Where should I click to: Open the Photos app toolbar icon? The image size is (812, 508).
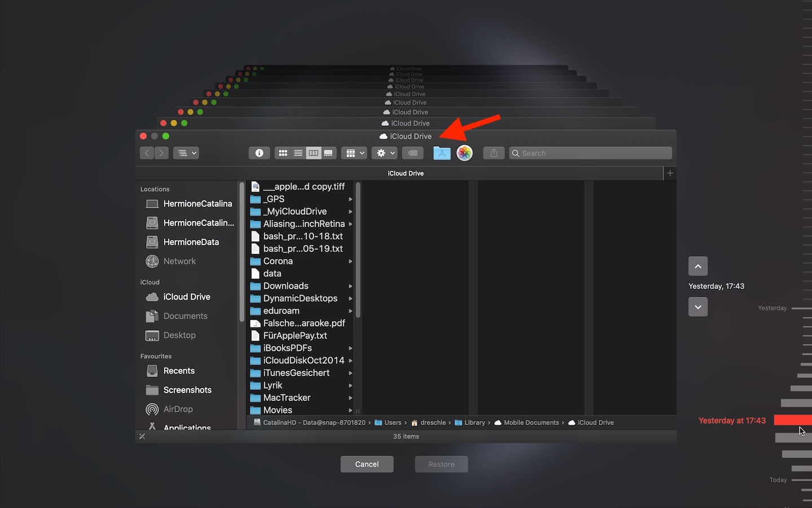[465, 153]
